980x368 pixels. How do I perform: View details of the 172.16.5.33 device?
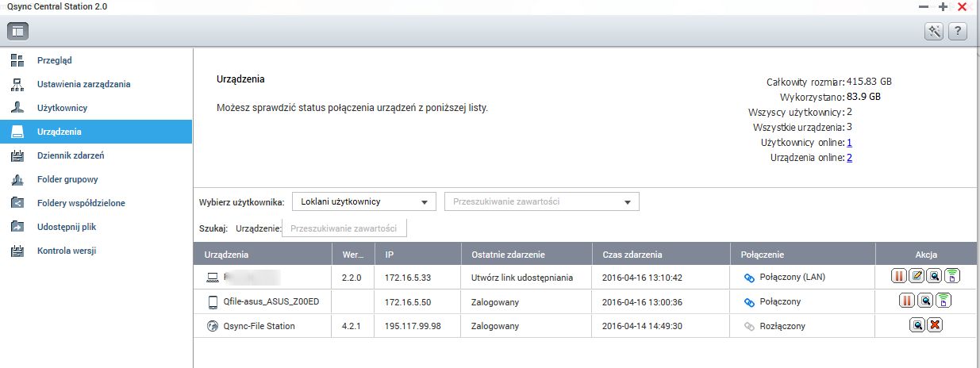point(936,277)
